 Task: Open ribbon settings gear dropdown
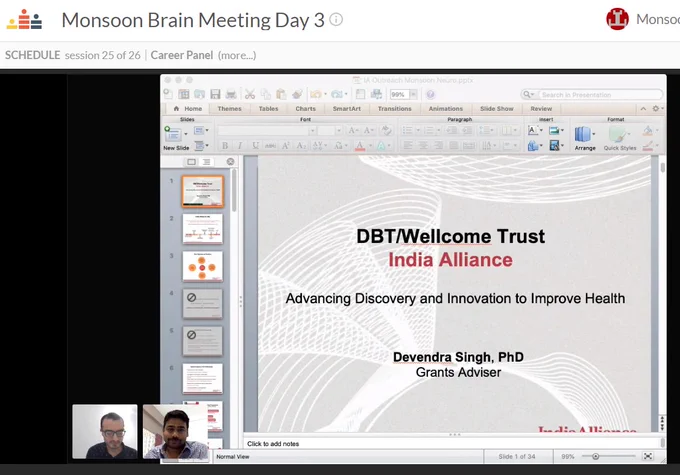pyautogui.click(x=657, y=108)
